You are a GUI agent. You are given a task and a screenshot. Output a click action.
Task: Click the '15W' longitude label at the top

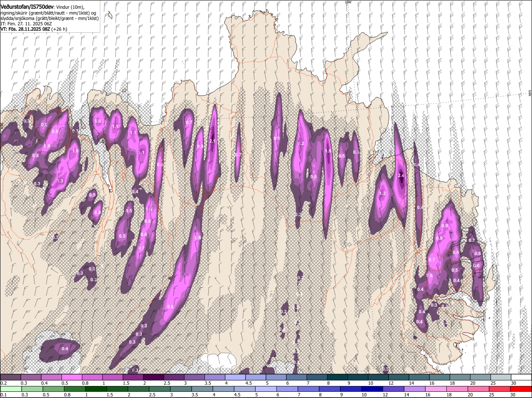click(348, 2)
